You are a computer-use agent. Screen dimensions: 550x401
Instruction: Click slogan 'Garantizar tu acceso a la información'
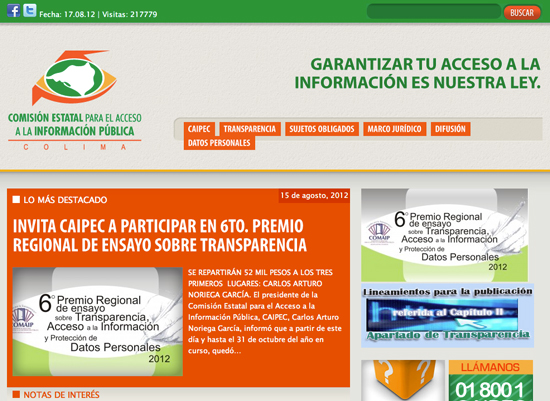point(417,73)
